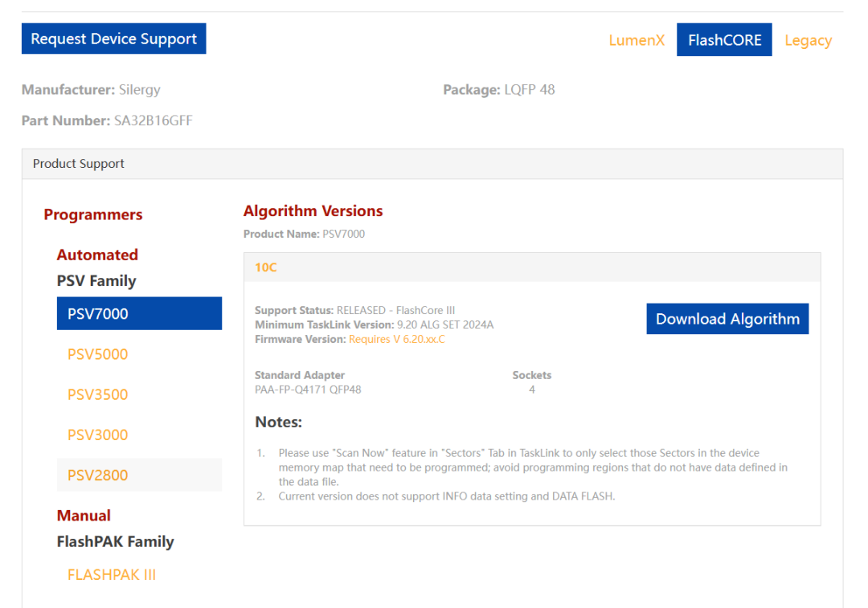The width and height of the screenshot is (868, 608).
Task: Select the part number SA32B16GFF text
Action: tap(154, 120)
